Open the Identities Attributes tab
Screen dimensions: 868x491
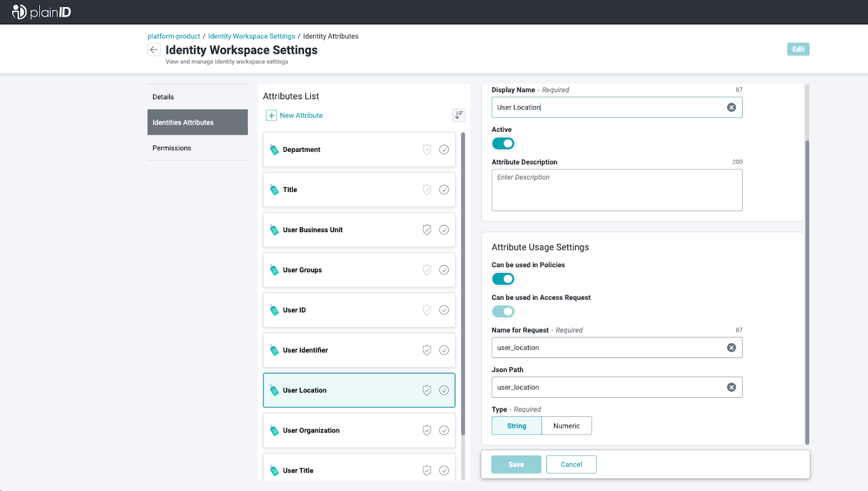click(x=197, y=122)
